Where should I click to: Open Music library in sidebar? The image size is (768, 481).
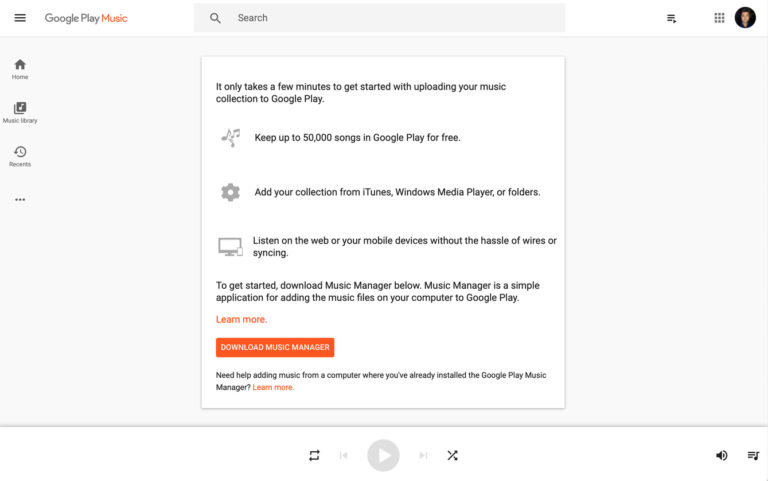click(20, 113)
